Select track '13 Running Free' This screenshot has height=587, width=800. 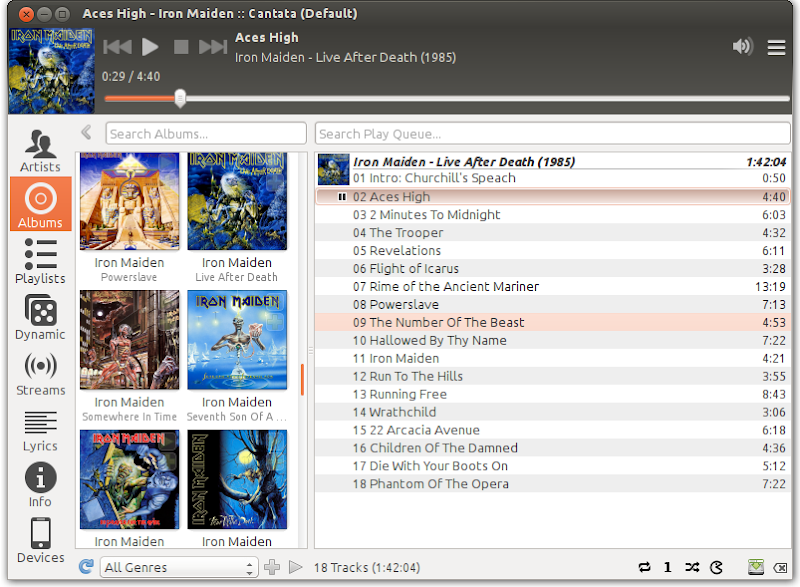pos(553,394)
